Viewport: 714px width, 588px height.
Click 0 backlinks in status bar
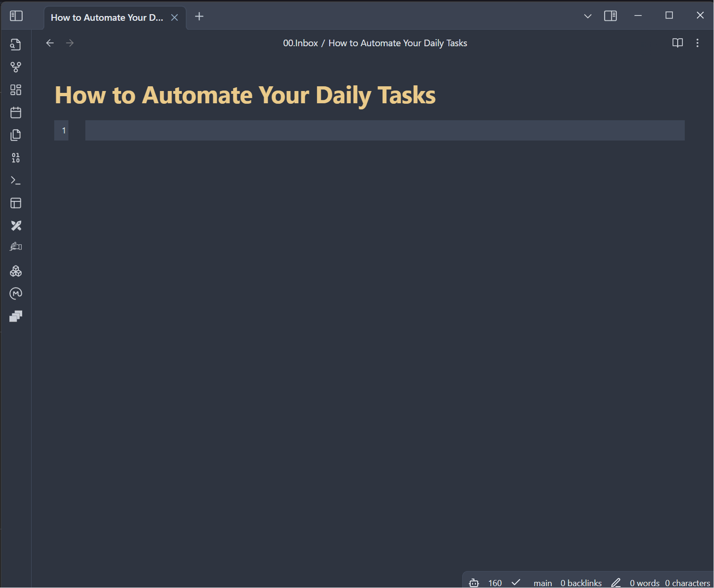[581, 583]
